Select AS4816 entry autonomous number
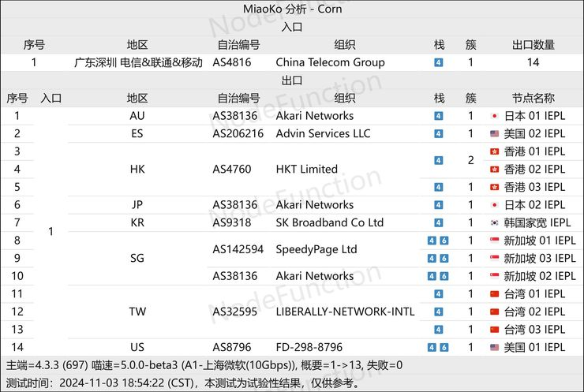Viewport: 584px width, 392px height. pos(232,62)
